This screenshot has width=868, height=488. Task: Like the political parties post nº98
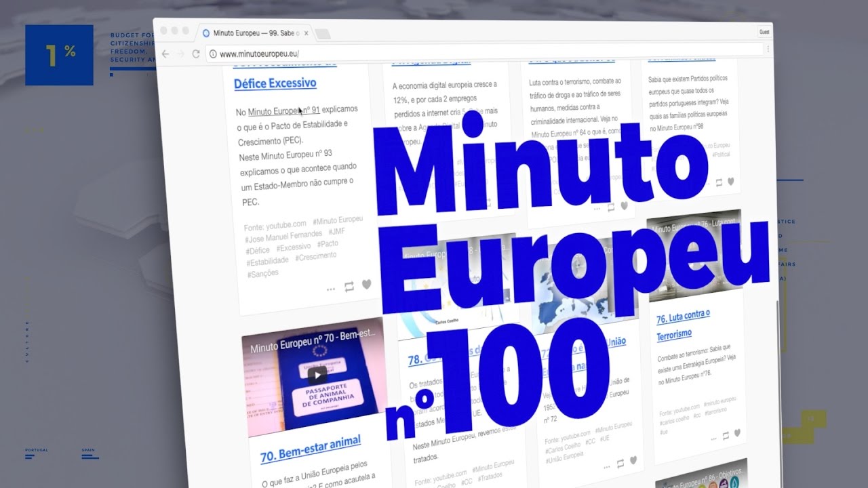coord(730,181)
